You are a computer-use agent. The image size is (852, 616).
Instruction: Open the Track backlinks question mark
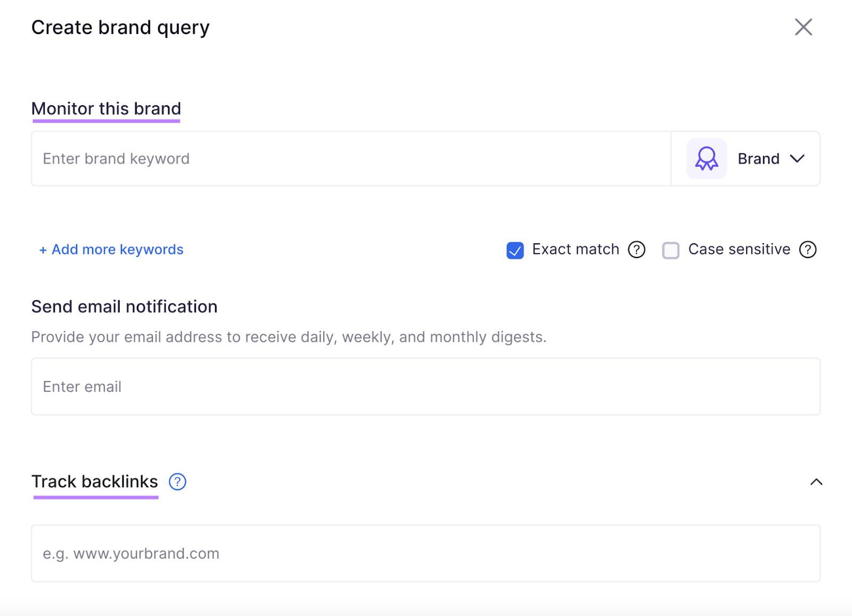tap(177, 482)
